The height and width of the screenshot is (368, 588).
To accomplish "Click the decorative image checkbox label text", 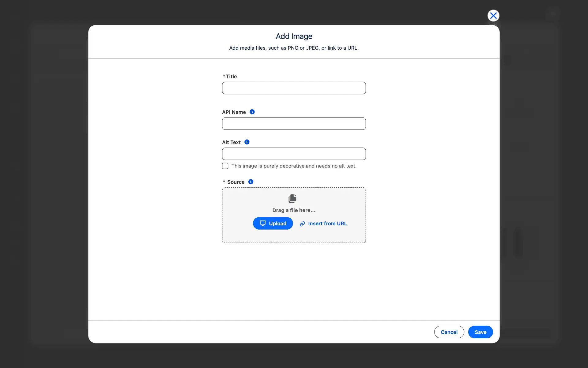I will click(294, 166).
